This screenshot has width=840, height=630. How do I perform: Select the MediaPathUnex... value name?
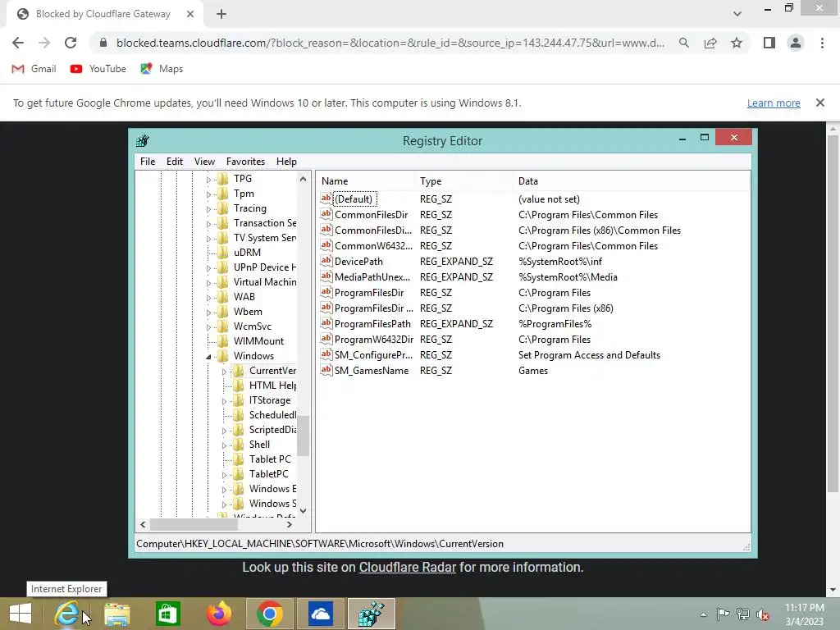coord(372,277)
